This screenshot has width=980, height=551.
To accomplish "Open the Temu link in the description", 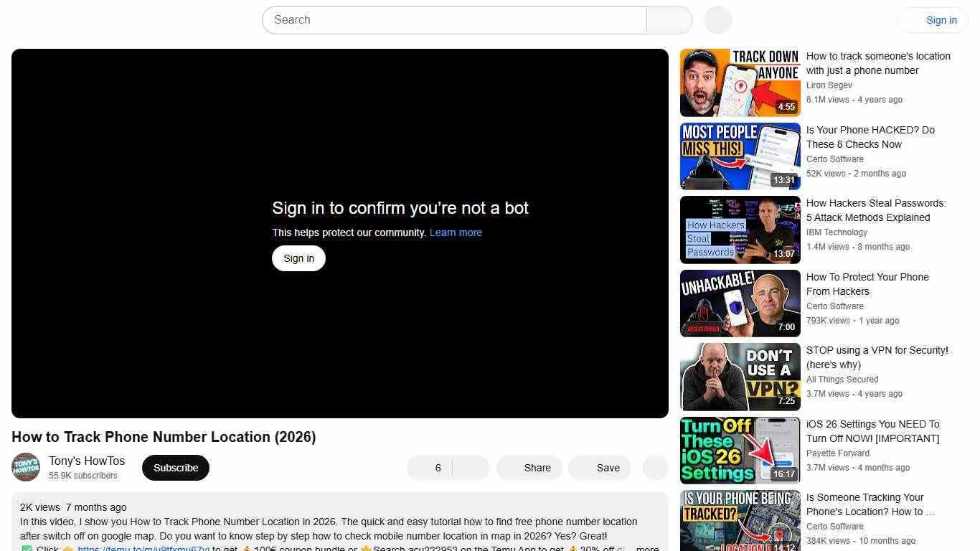I will [143, 548].
